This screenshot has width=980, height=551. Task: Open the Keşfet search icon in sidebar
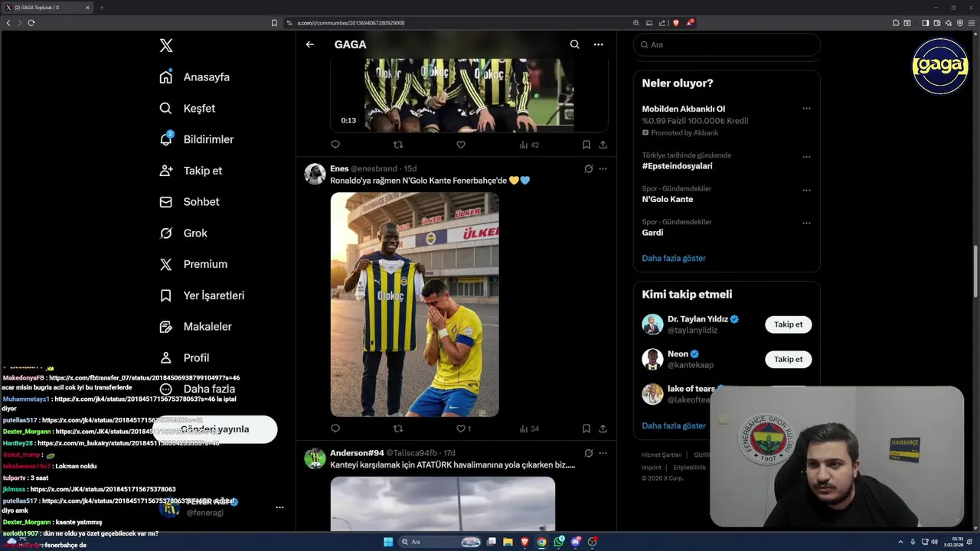point(166,109)
